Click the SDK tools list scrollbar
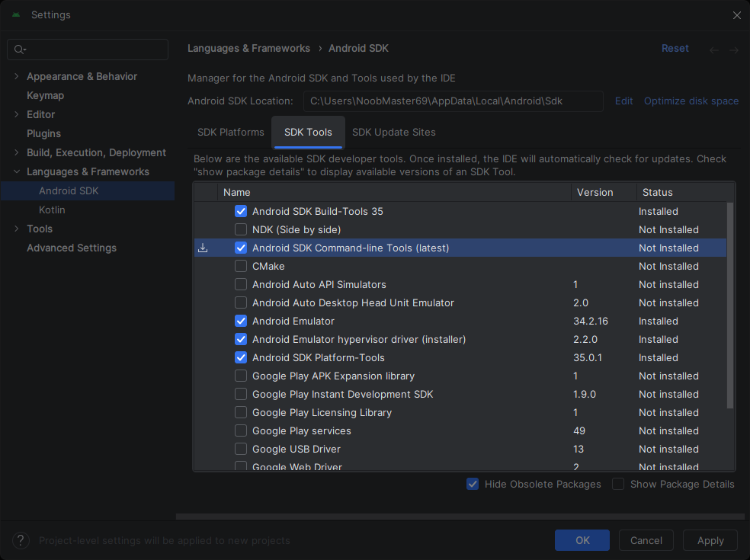 click(730, 306)
